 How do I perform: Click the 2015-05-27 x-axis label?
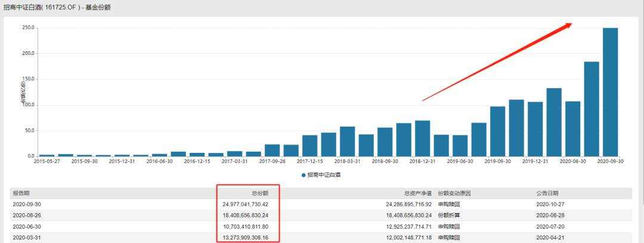[47, 162]
